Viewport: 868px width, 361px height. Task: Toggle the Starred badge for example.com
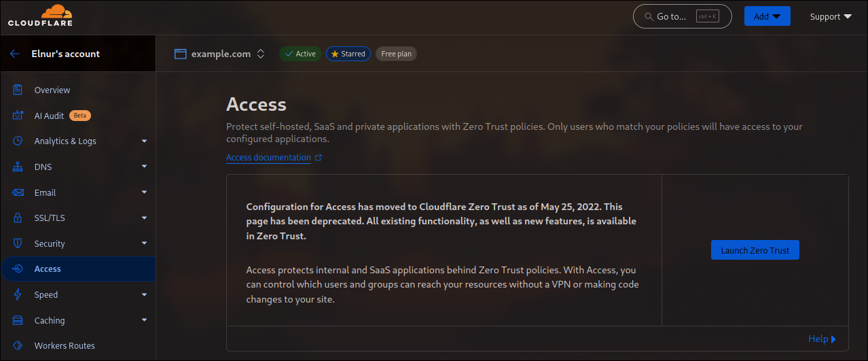348,54
